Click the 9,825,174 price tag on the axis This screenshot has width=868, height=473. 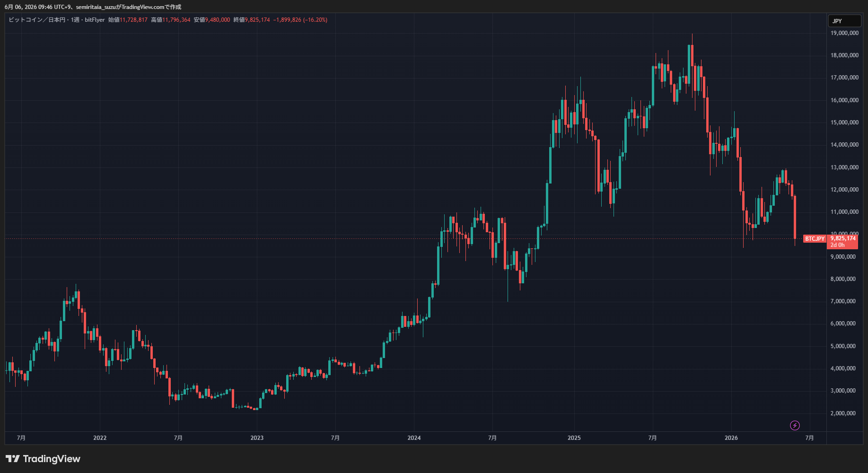point(843,238)
